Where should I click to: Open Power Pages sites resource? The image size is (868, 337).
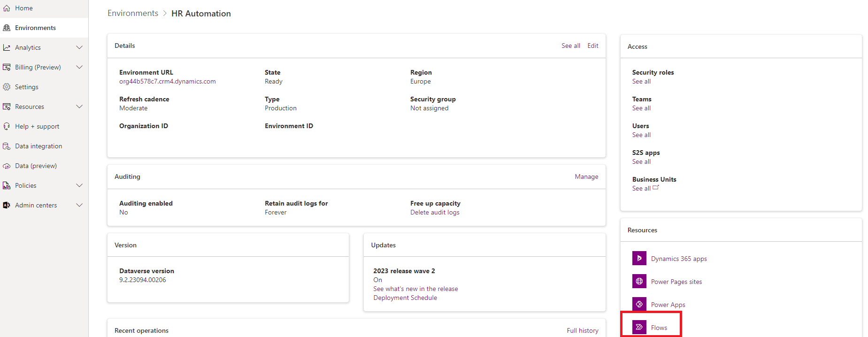(x=676, y=282)
